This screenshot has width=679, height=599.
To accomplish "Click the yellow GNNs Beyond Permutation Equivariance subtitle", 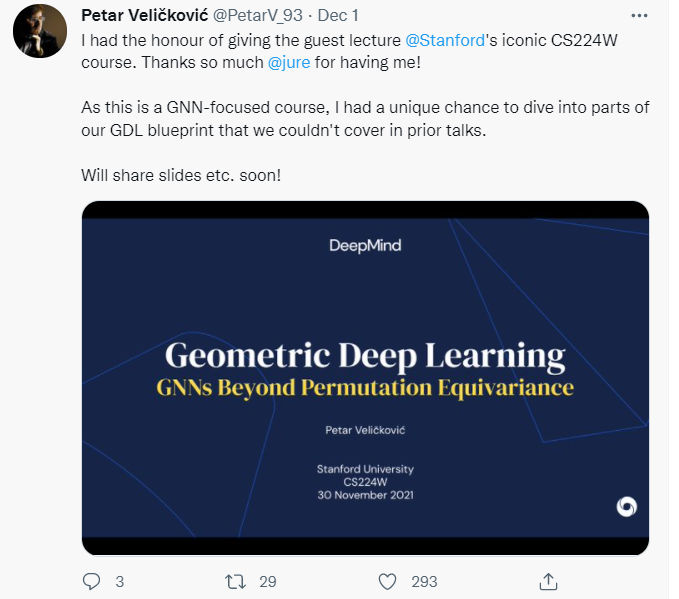I will pos(365,388).
